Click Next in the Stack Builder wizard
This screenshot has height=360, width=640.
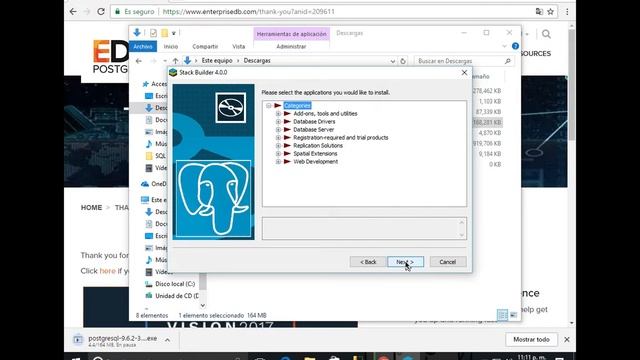point(405,262)
